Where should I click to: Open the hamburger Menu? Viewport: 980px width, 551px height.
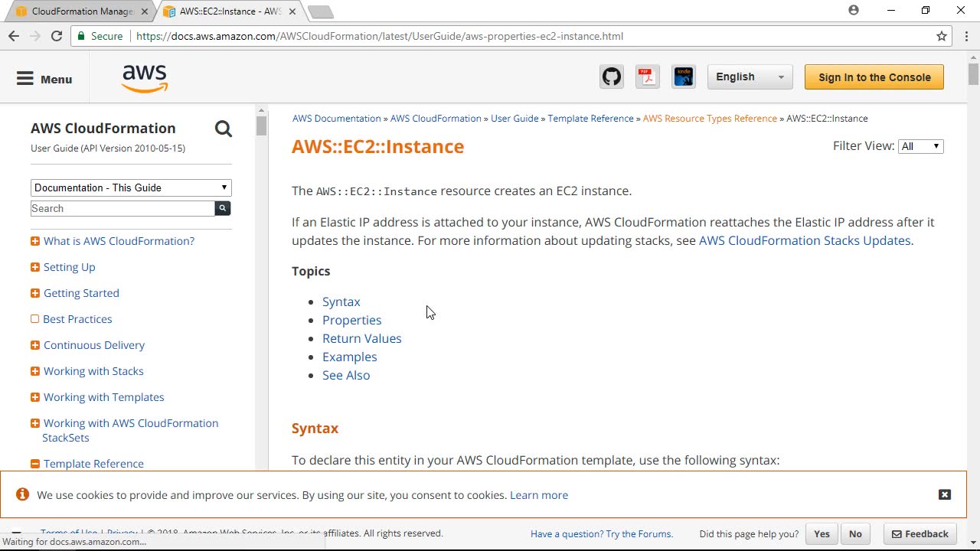44,79
